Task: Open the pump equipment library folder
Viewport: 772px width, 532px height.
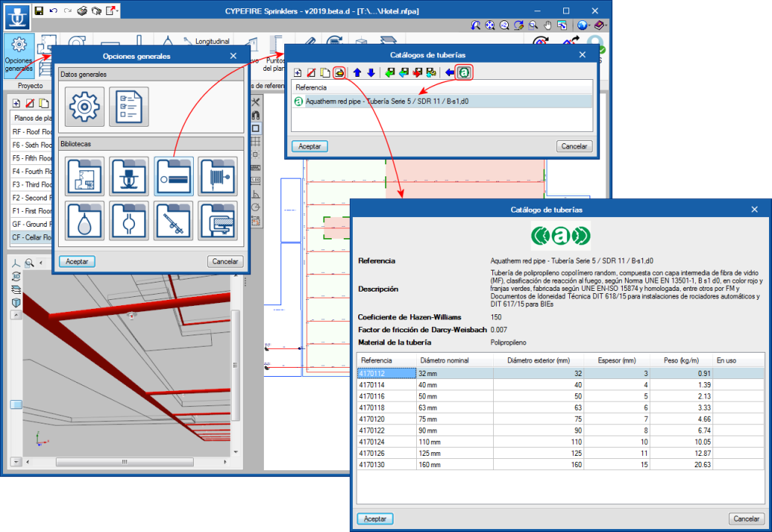Action: click(218, 221)
